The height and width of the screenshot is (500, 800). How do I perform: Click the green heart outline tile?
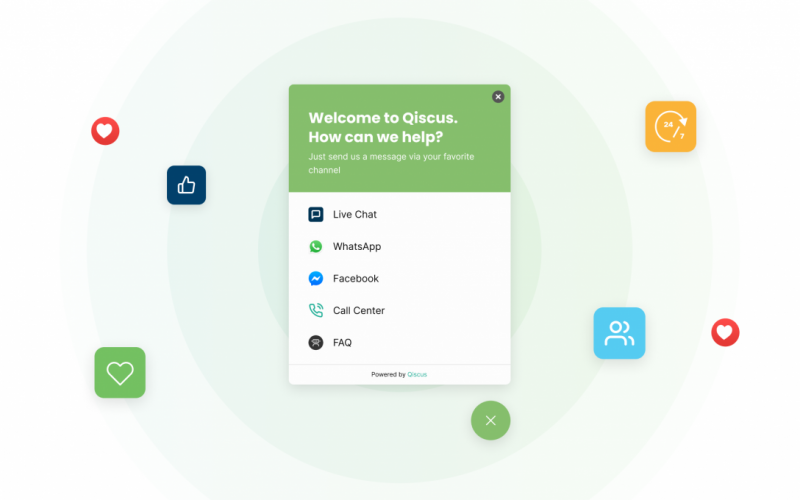pos(120,373)
